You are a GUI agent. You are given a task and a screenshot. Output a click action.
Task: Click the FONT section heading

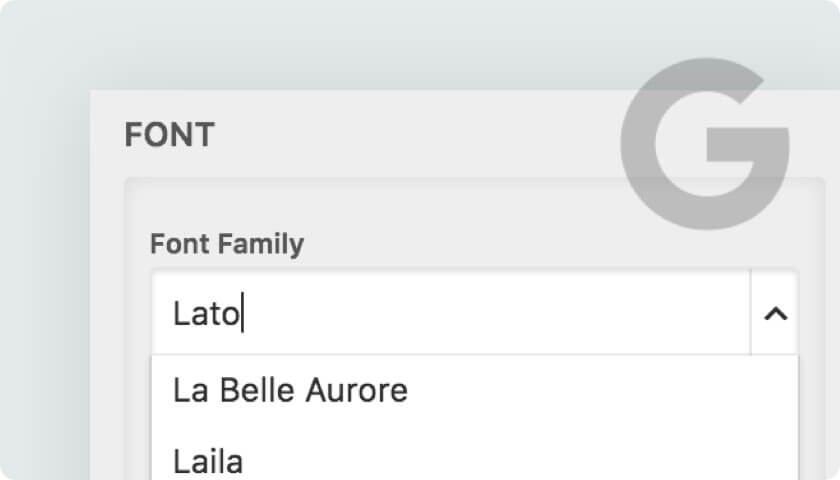click(169, 134)
